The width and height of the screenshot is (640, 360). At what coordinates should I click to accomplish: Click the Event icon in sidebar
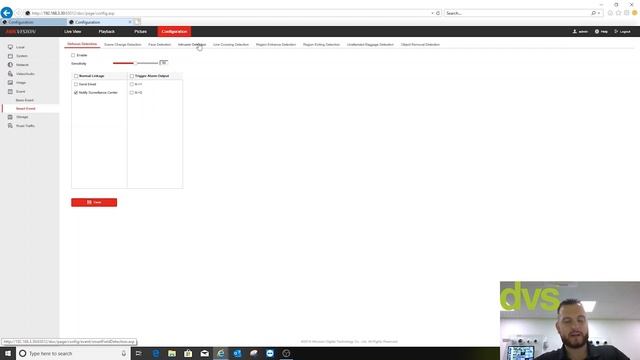(10, 91)
